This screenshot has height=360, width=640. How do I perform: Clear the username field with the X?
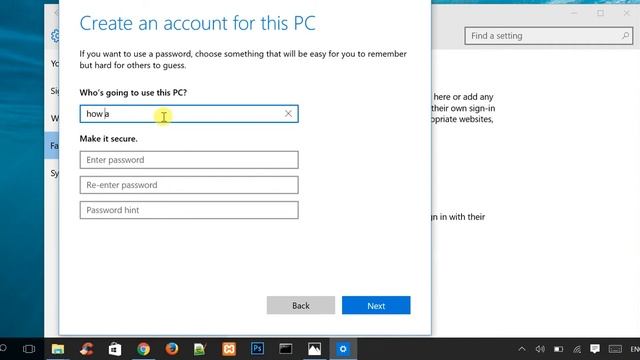pos(288,114)
